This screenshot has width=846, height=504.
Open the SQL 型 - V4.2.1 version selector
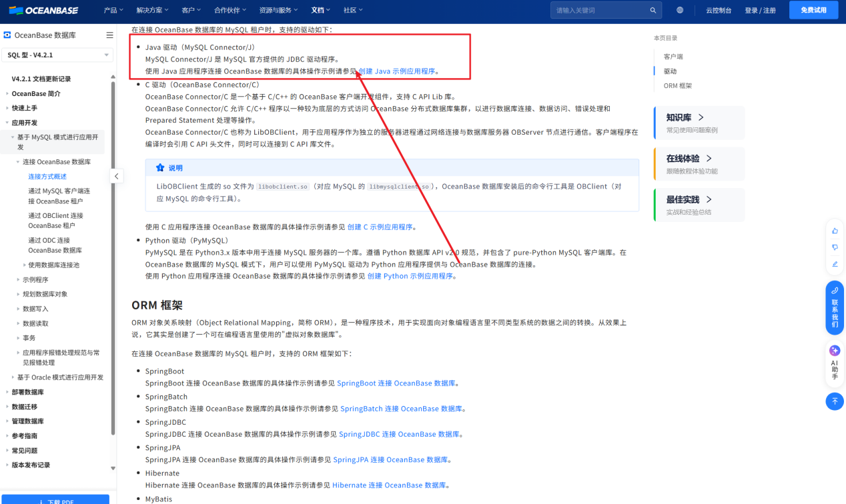(x=57, y=55)
